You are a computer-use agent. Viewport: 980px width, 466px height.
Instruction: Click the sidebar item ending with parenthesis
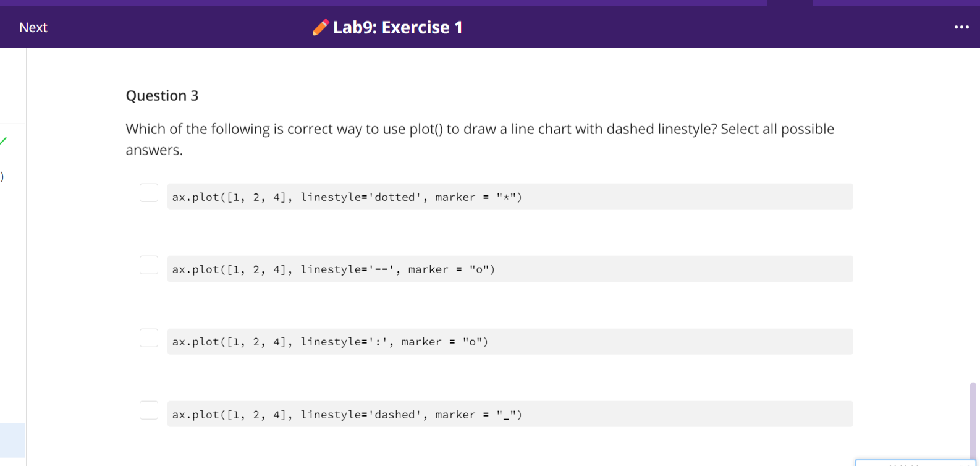point(2,177)
